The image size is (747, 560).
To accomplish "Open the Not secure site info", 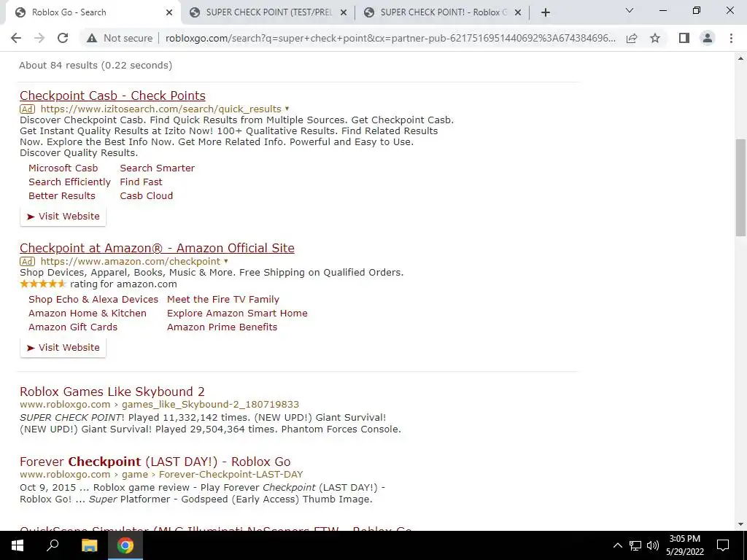I will pyautogui.click(x=120, y=38).
